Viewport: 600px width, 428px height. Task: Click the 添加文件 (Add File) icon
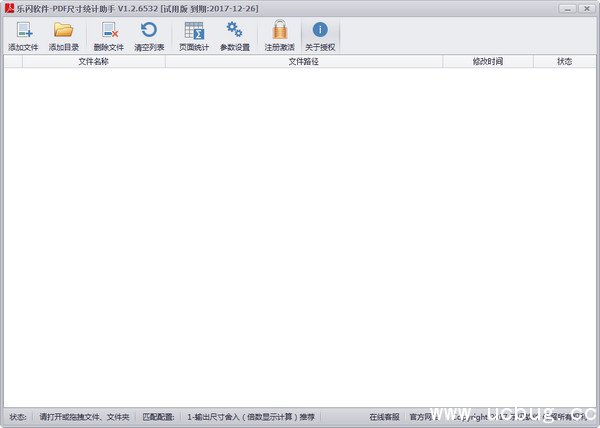coord(24,36)
